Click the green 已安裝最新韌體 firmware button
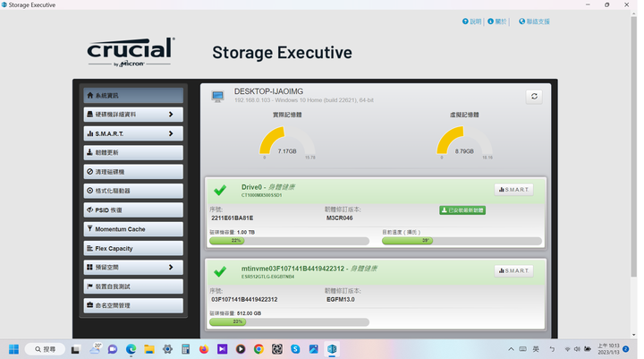This screenshot has height=359, width=644. coord(462,210)
